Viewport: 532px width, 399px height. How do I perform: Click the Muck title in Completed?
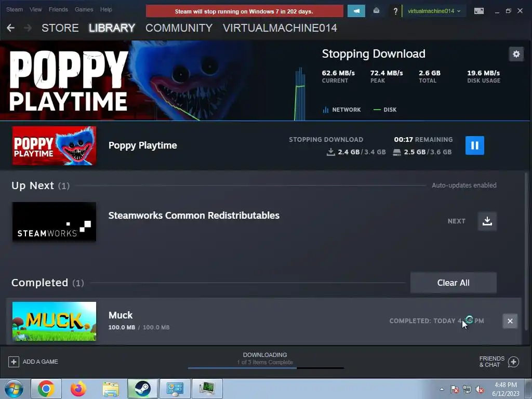coord(121,315)
